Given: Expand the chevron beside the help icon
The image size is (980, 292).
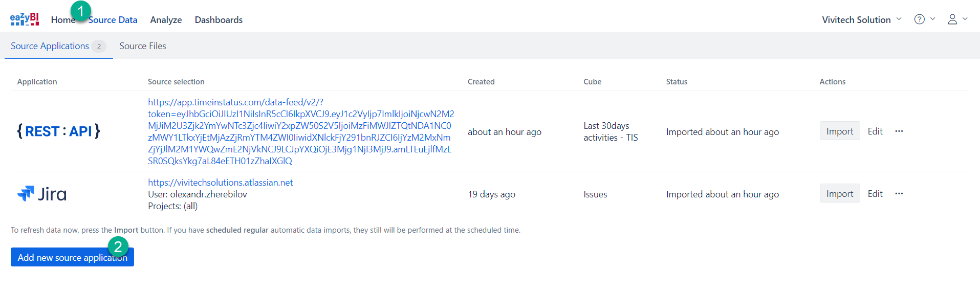Looking at the screenshot, I should [x=932, y=19].
